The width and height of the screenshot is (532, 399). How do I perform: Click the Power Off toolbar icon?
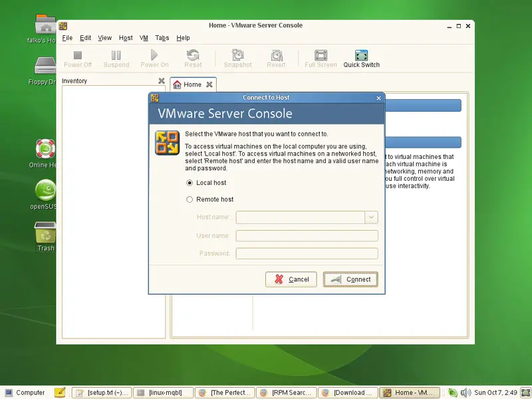coord(78,55)
